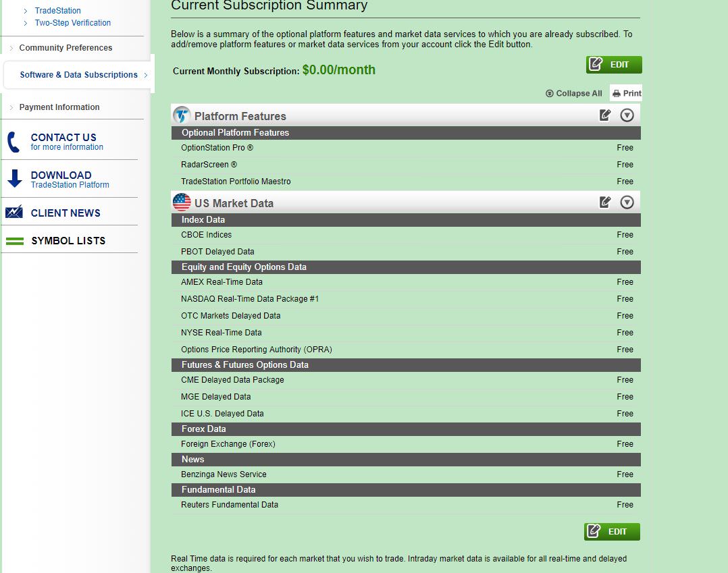Open CLIENT NEWS link
This screenshot has height=573, width=728.
pyautogui.click(x=66, y=213)
